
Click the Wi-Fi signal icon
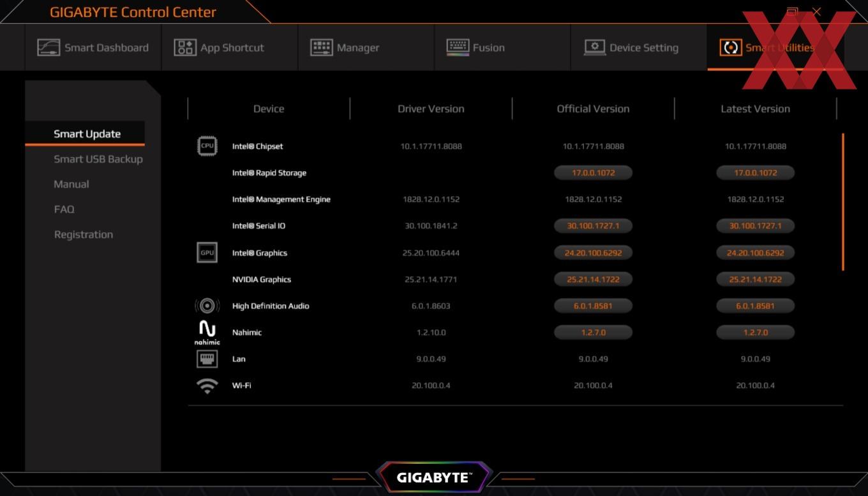pos(207,386)
